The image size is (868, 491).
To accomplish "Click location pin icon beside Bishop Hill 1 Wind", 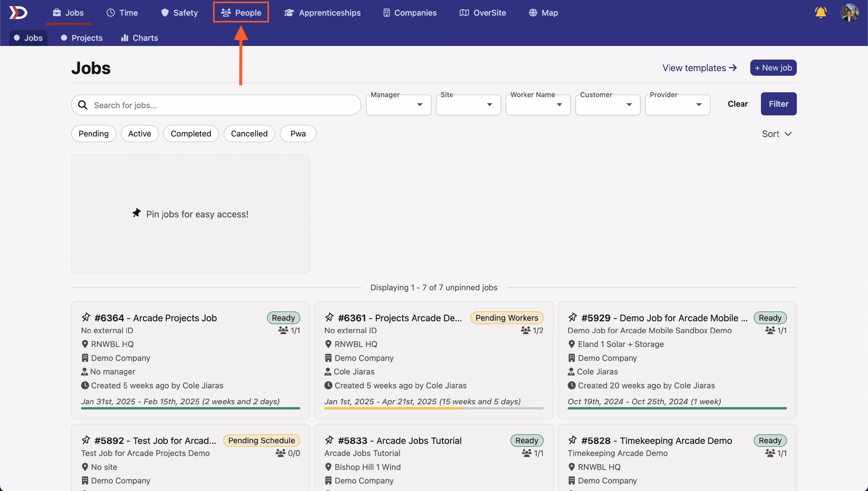I will tap(328, 467).
